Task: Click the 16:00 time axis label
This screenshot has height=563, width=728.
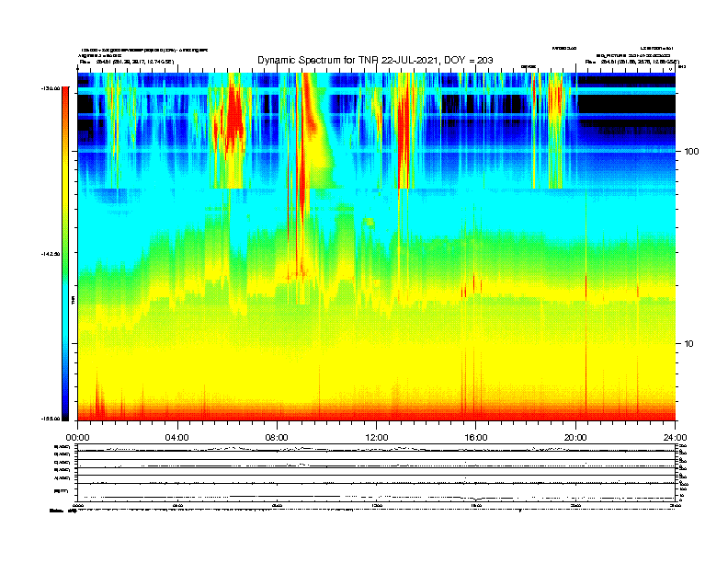Action: 476,438
